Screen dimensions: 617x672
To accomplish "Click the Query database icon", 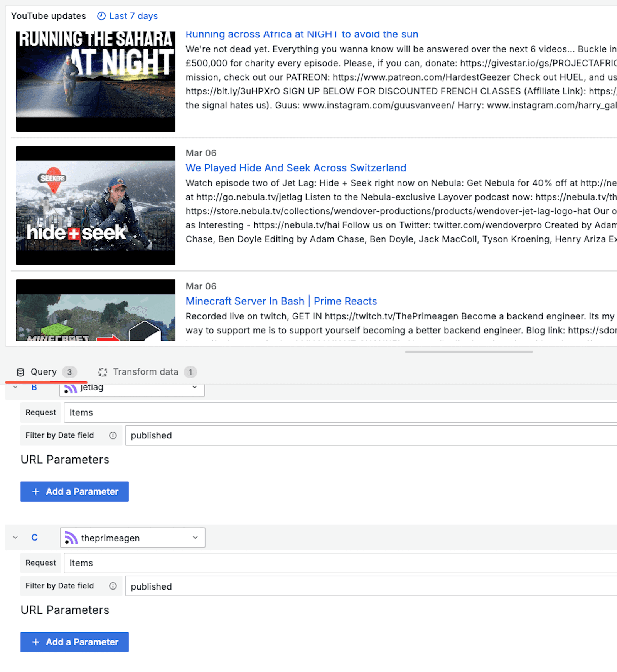I will coord(20,372).
